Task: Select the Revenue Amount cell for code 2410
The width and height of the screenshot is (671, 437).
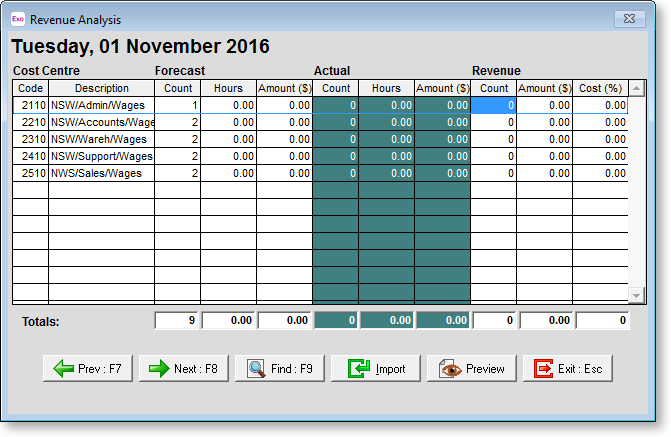Action: pyautogui.click(x=545, y=156)
